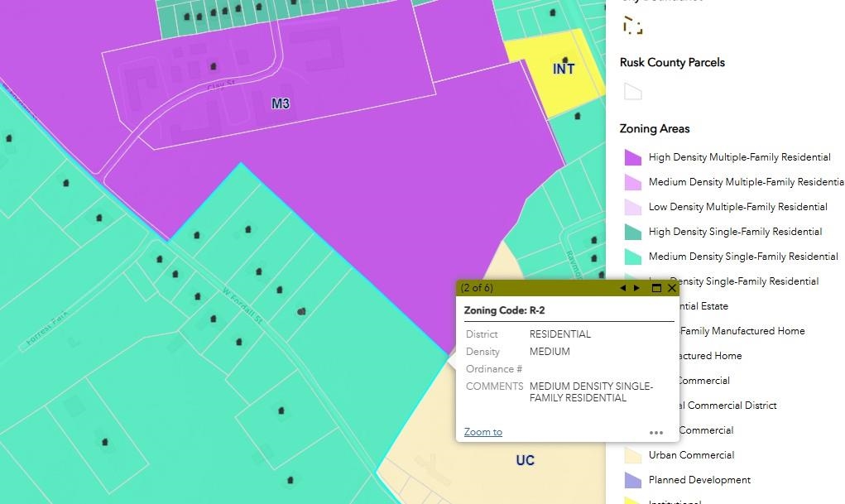Click the W Fordall St road label

[x=242, y=305]
